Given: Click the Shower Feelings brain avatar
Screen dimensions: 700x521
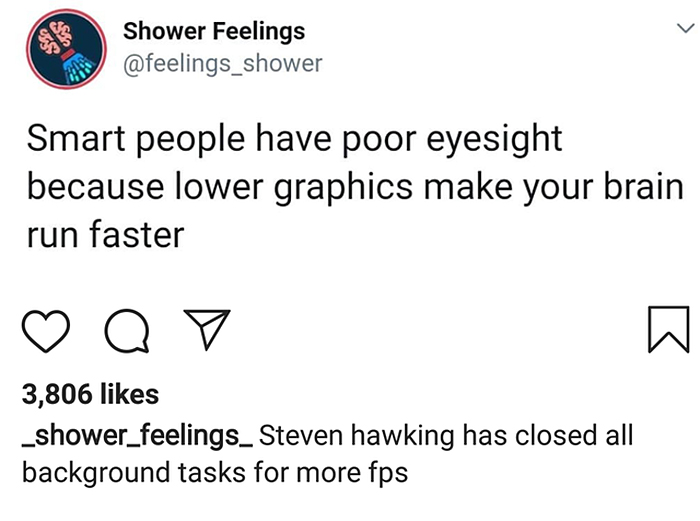Looking at the screenshot, I should pos(62,51).
